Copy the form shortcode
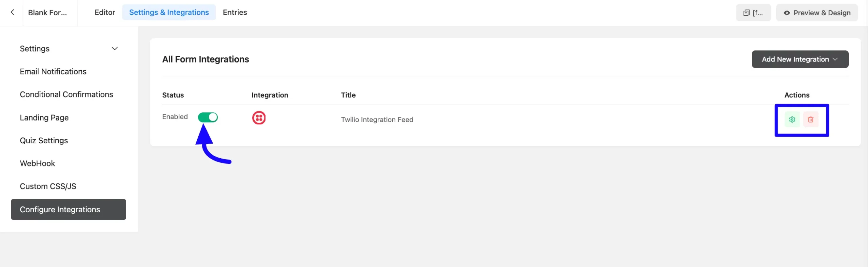Image resolution: width=868 pixels, height=267 pixels. point(753,13)
